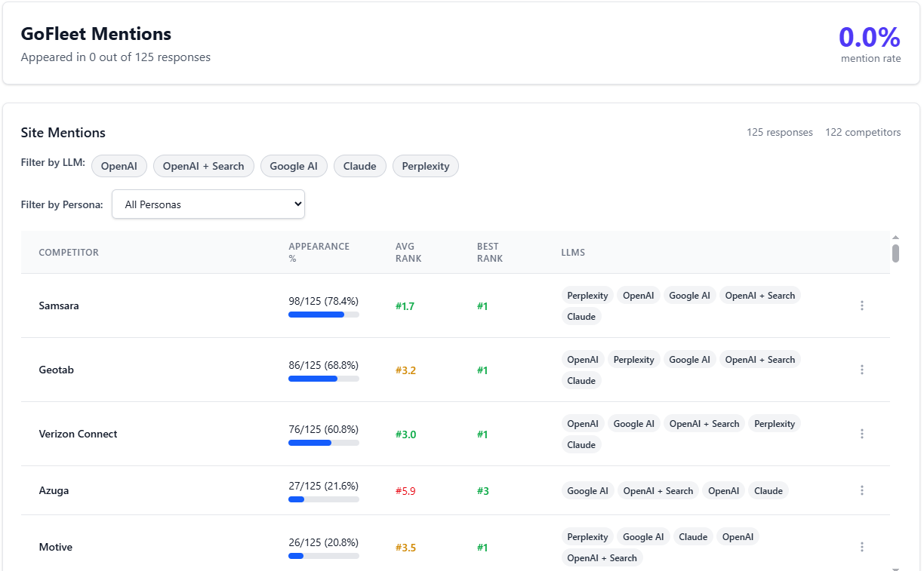Click the 125 responses count

[x=780, y=133]
